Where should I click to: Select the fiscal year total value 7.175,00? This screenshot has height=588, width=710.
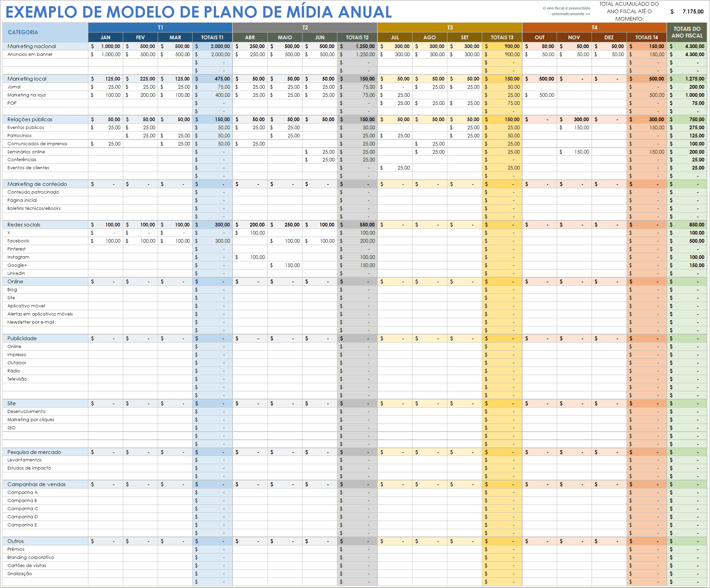coord(693,12)
